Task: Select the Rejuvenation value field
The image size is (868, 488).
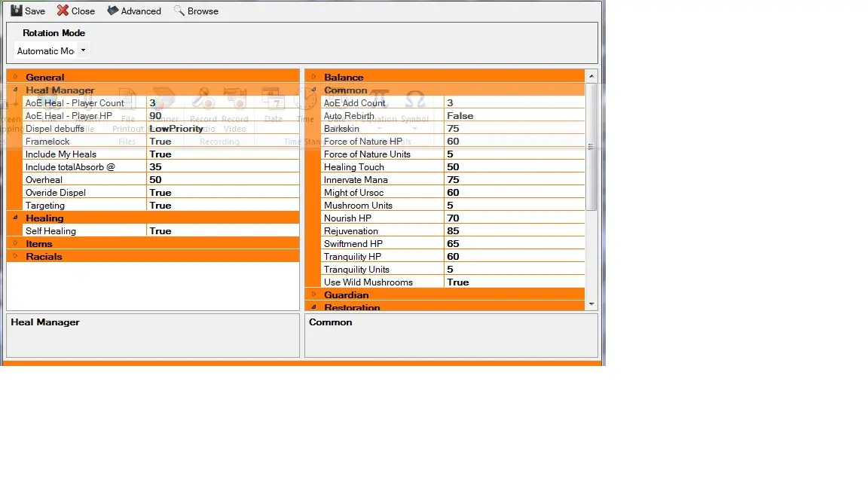Action: pos(514,231)
